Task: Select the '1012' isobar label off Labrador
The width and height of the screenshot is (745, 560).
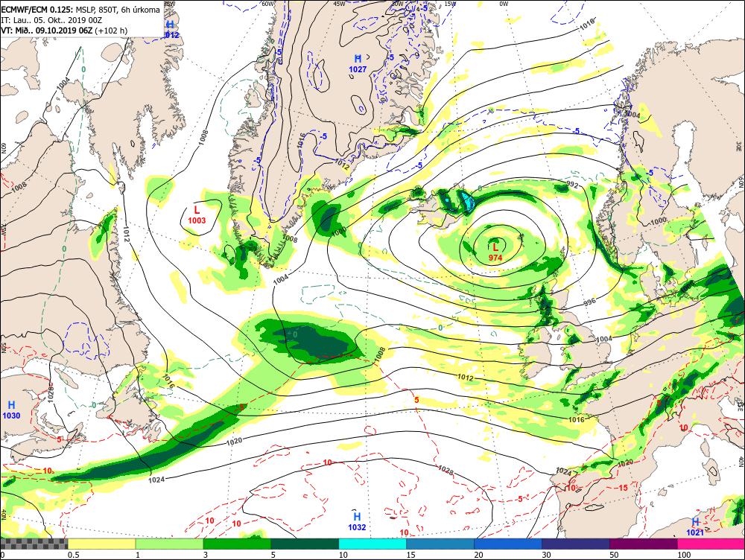Action: [126, 234]
